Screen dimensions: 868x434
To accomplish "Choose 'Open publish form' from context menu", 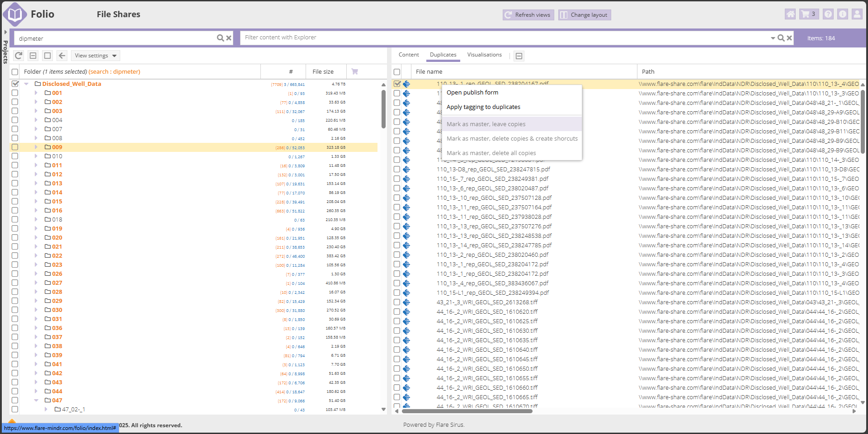I will [x=472, y=93].
